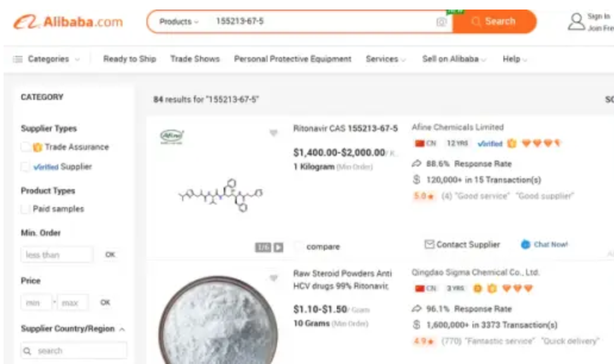The height and width of the screenshot is (364, 614).
Task: Open the Products dropdown in search bar
Action: click(x=179, y=21)
